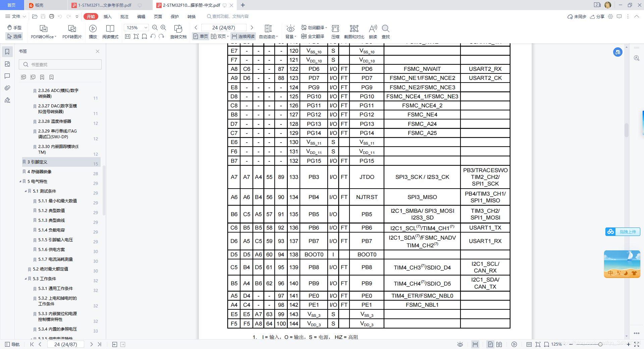Open 划词翻译 word translate dropdown

point(314,28)
